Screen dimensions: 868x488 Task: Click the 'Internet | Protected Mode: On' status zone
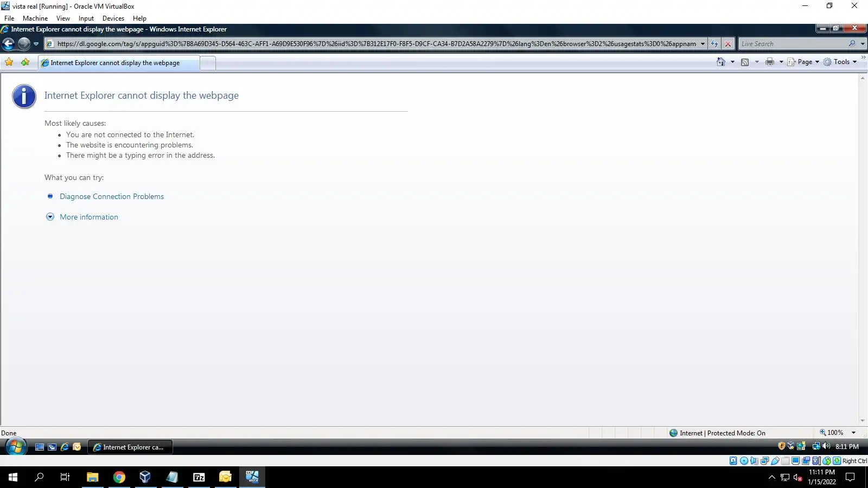pos(717,433)
